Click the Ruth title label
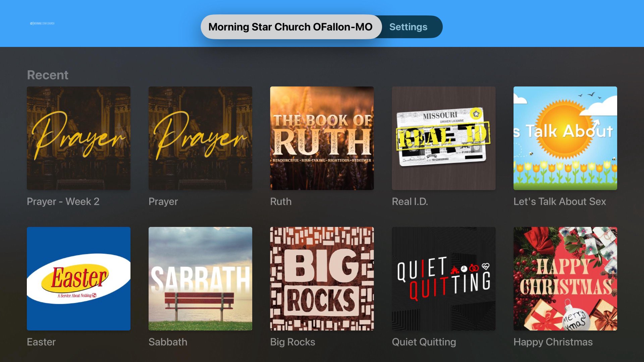644x362 pixels. click(281, 201)
